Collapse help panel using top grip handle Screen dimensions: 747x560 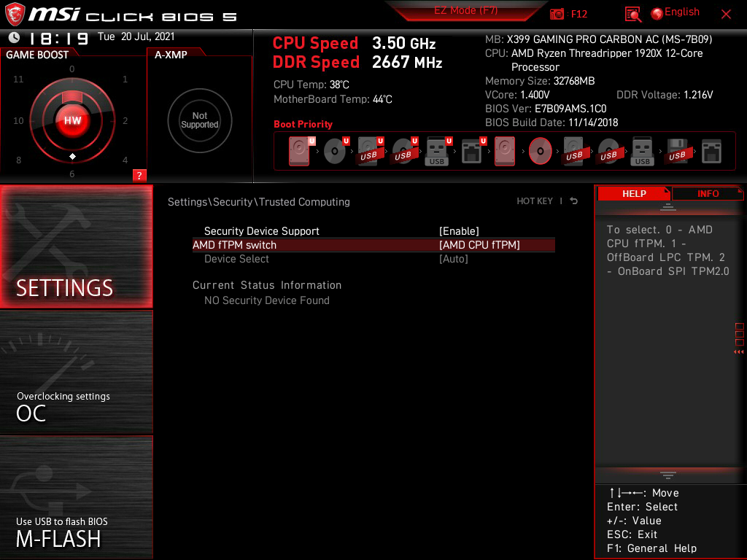click(668, 206)
